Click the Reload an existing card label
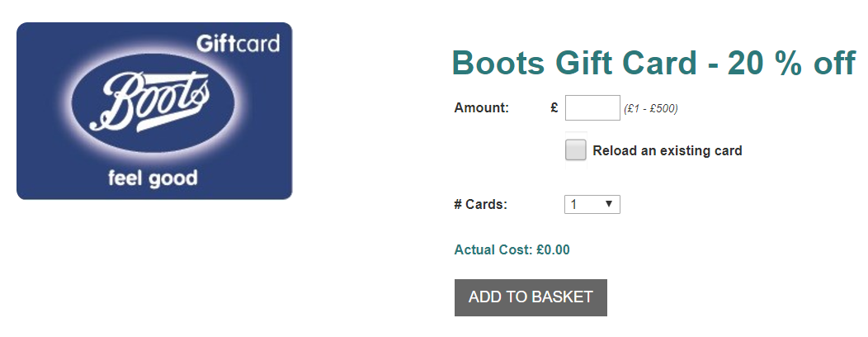Screen dimensions: 868x337 [x=667, y=151]
